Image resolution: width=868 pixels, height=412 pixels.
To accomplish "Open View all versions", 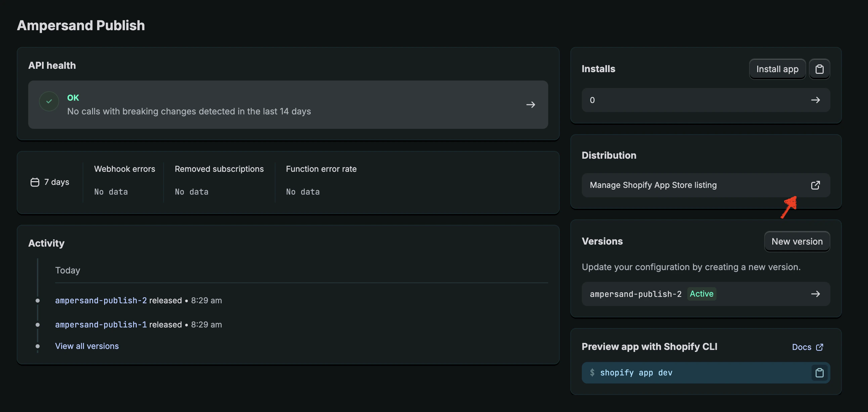I will point(87,346).
